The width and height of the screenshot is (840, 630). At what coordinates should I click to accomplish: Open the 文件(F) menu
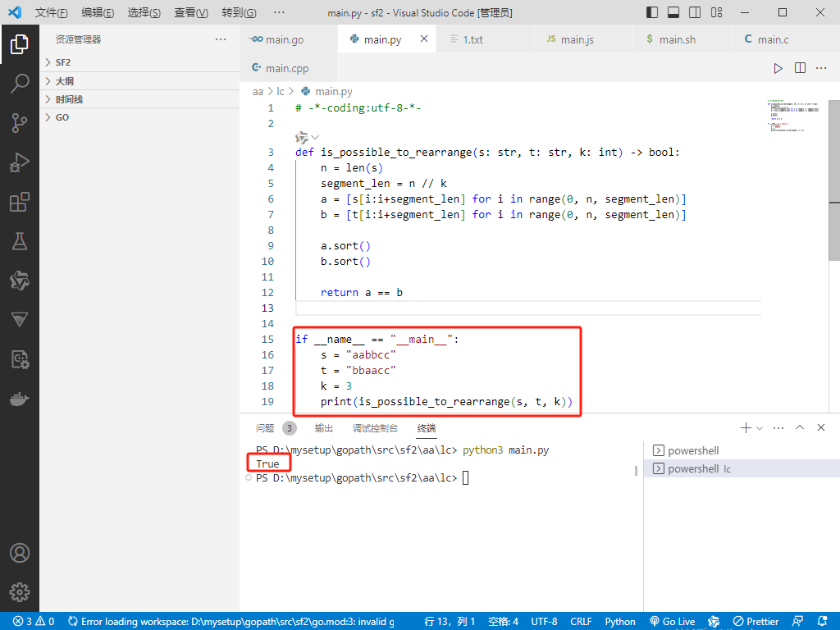[x=52, y=12]
